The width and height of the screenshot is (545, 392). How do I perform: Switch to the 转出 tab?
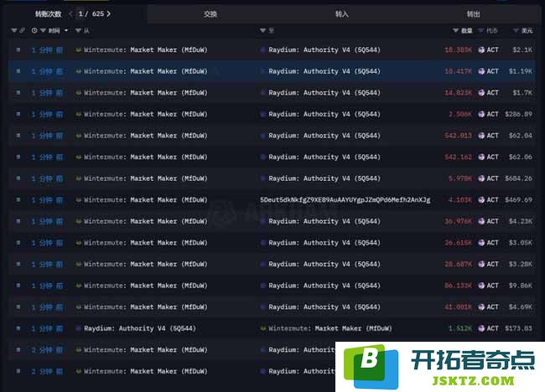(x=473, y=14)
